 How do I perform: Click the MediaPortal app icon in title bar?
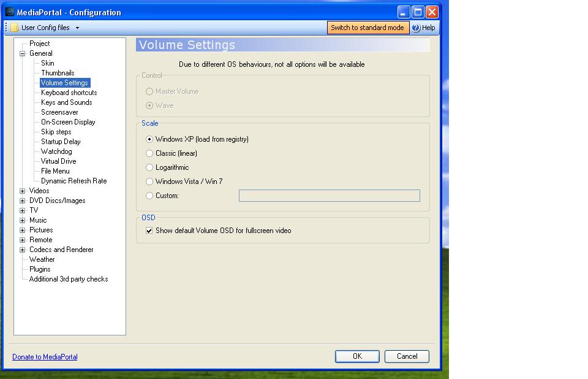coord(10,12)
